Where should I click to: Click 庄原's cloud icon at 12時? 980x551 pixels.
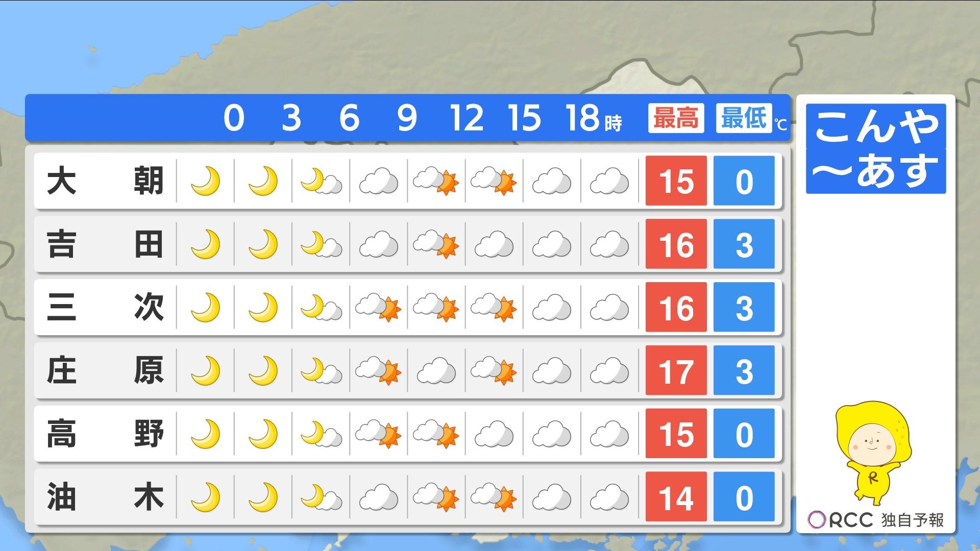pyautogui.click(x=436, y=371)
